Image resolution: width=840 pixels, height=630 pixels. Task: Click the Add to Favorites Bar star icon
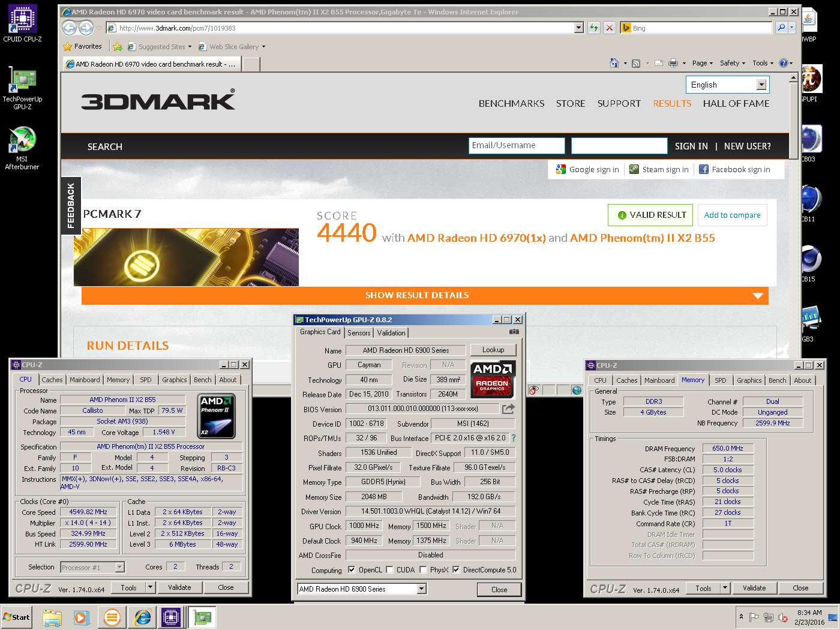pyautogui.click(x=118, y=47)
